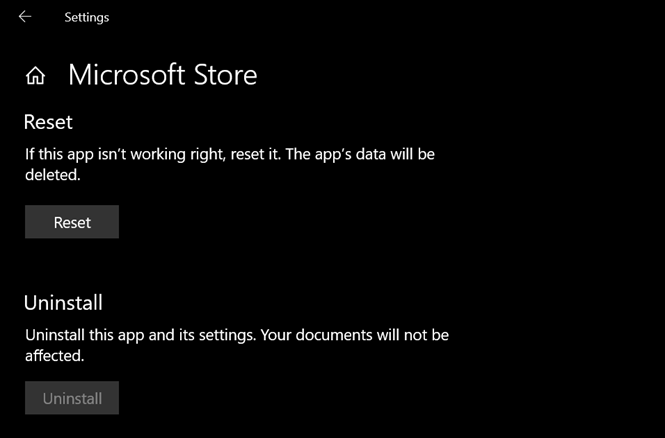Click the greyed-out Uninstall button
This screenshot has width=665, height=438.
point(72,398)
